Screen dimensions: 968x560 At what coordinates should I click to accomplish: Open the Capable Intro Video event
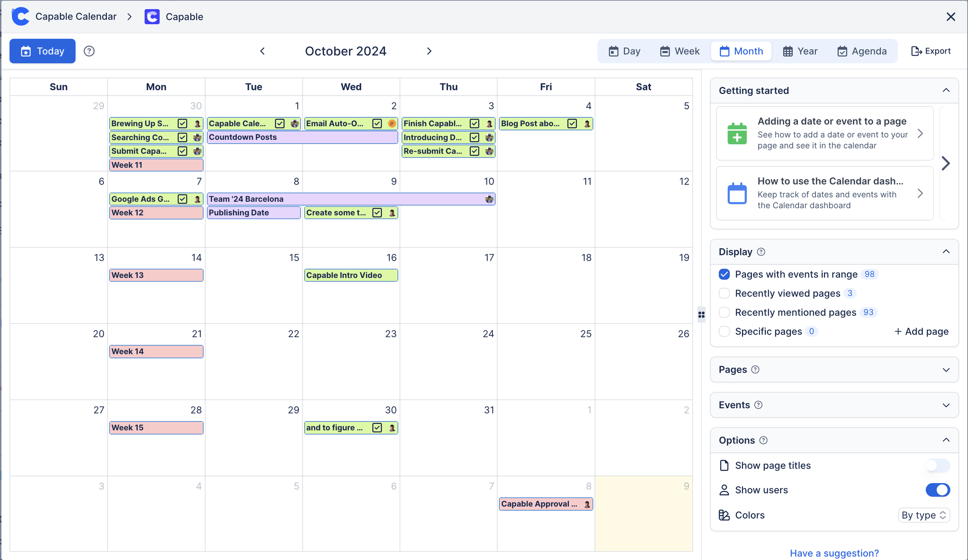[x=351, y=275]
